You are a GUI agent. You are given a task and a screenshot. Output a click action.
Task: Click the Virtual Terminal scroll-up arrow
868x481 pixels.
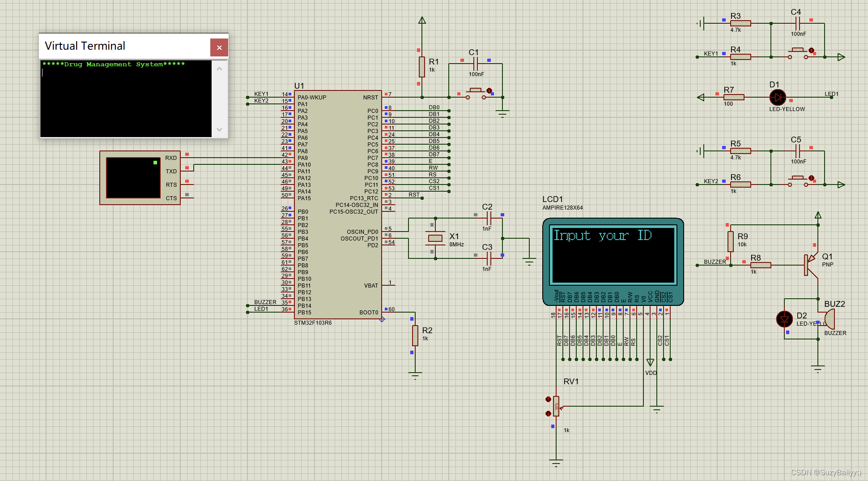219,69
